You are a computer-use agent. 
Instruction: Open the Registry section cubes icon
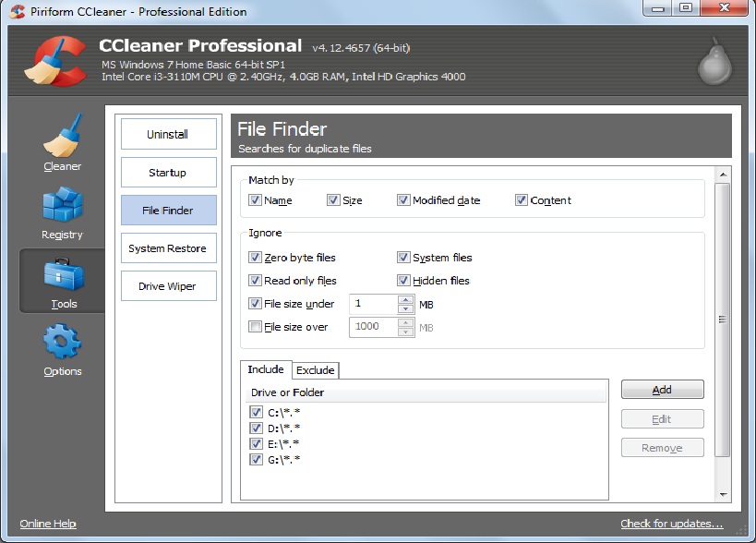(x=63, y=204)
